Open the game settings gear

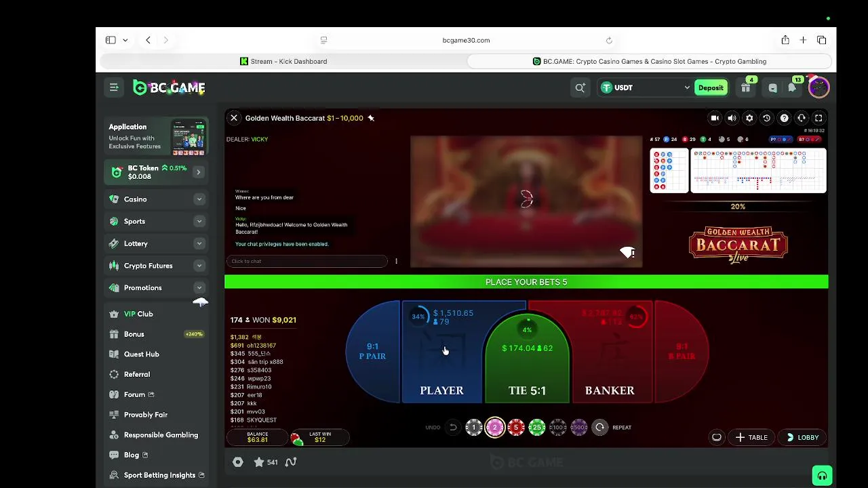[x=749, y=118]
